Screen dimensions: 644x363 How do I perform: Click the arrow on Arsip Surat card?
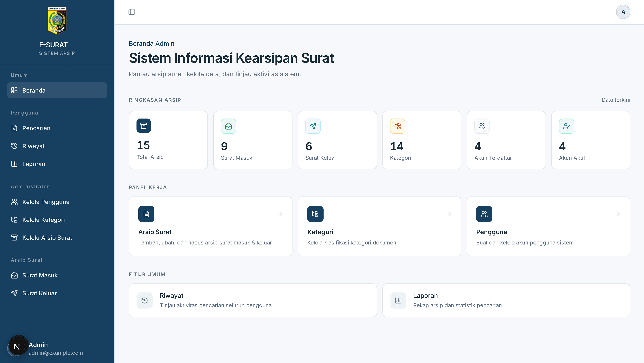(x=279, y=214)
